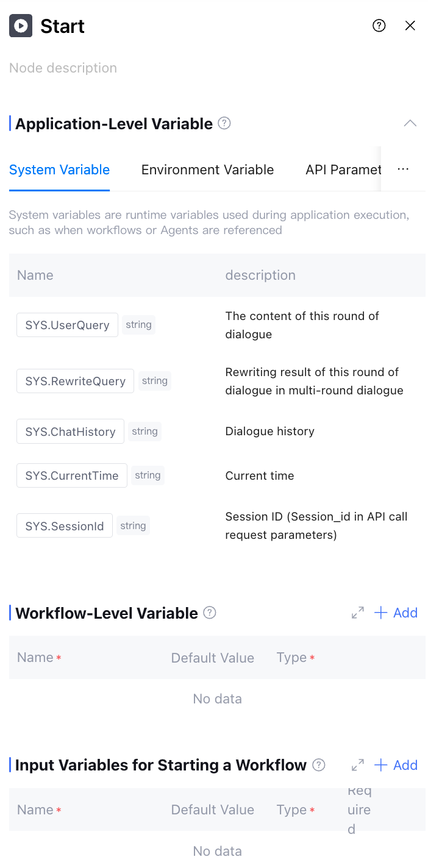Image resolution: width=428 pixels, height=868 pixels.
Task: Expand the Workflow-Level Variable table fullscreen
Action: point(358,613)
